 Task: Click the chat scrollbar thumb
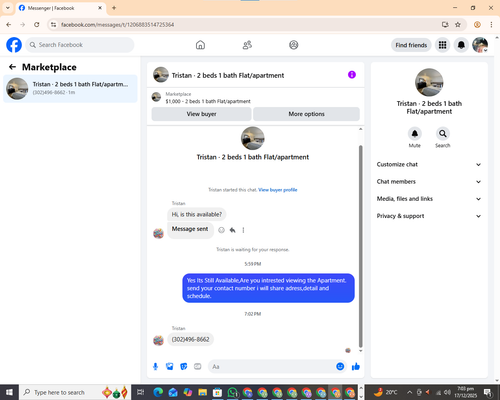[360, 247]
